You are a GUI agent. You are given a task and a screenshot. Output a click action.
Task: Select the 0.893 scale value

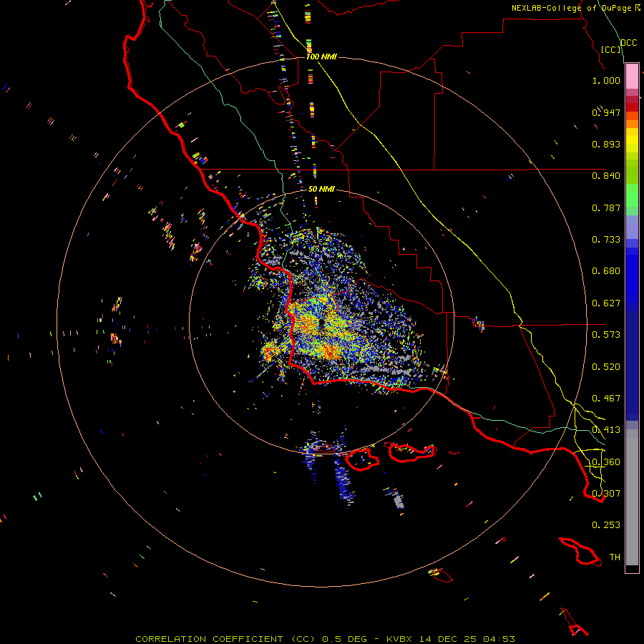click(x=606, y=144)
